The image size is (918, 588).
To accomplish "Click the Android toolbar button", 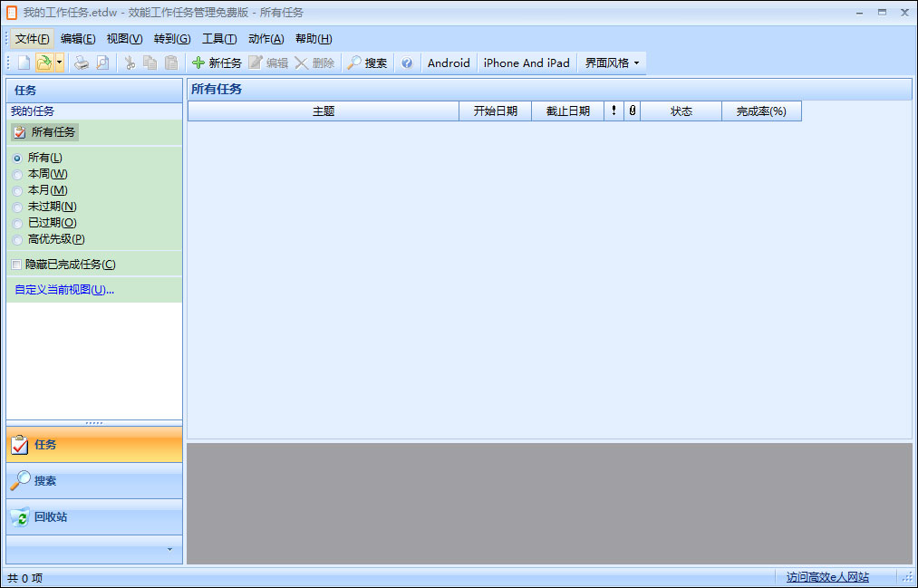I will pos(449,63).
